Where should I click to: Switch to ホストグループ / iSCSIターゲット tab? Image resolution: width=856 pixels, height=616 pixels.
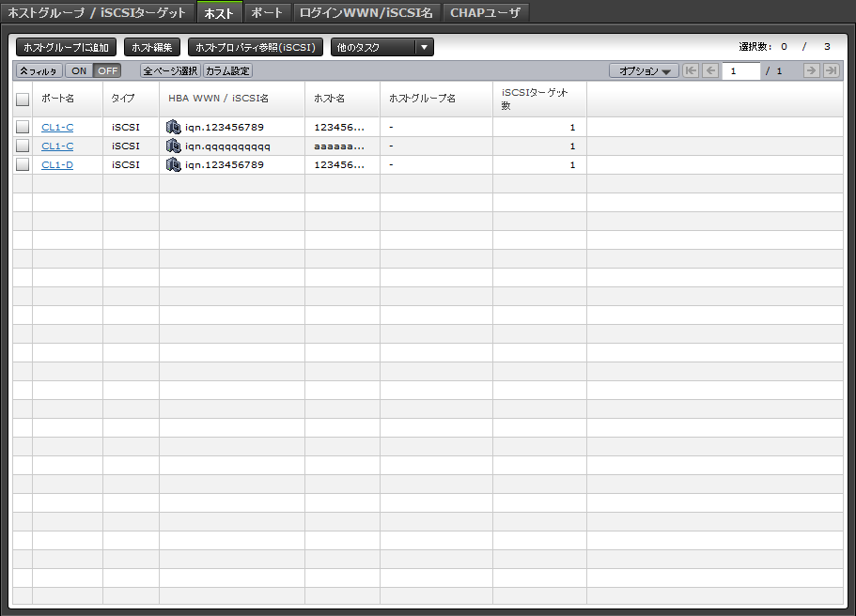97,12
